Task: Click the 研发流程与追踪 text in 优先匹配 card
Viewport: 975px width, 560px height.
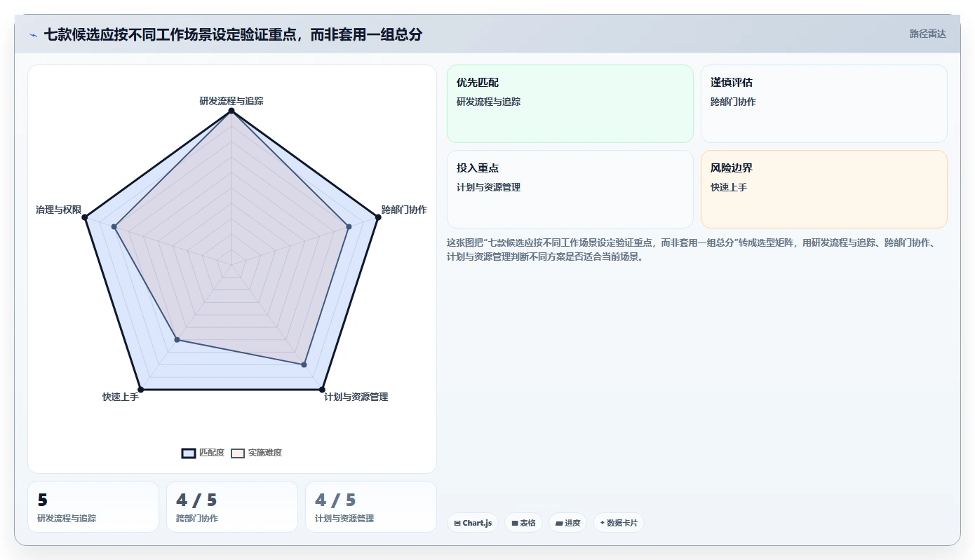Action: pos(489,102)
